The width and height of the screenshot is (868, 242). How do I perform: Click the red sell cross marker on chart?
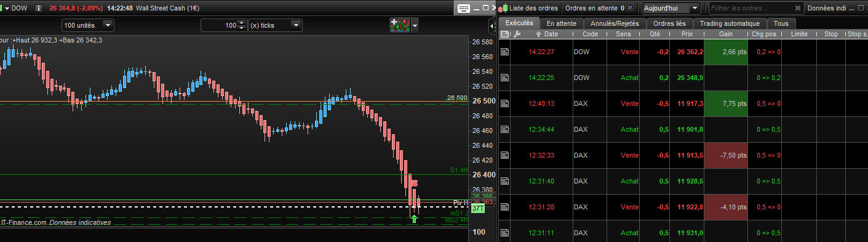click(415, 183)
